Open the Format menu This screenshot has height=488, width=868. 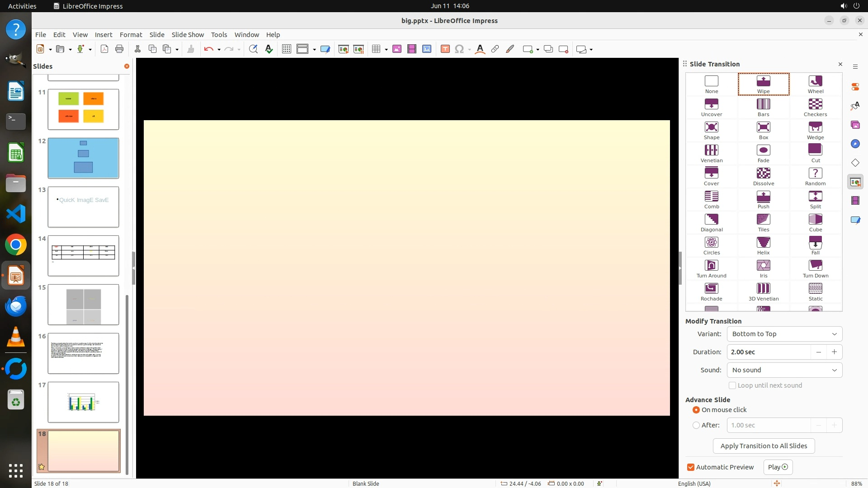click(131, 34)
